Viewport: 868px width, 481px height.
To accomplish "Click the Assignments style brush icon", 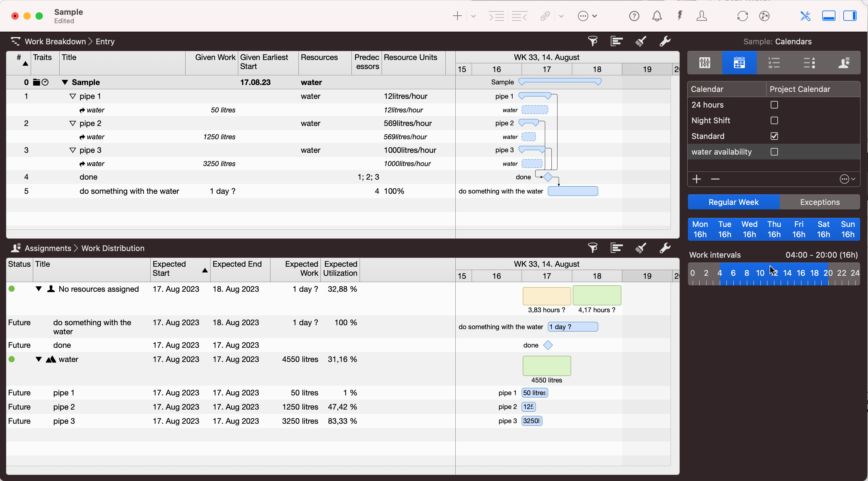I will click(x=641, y=248).
